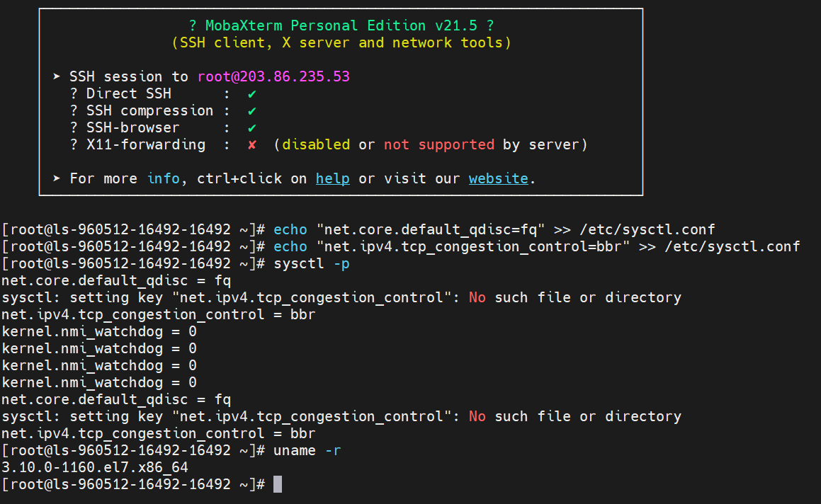Click the arrow bullet before For more info
This screenshot has width=821, height=504.
point(57,178)
